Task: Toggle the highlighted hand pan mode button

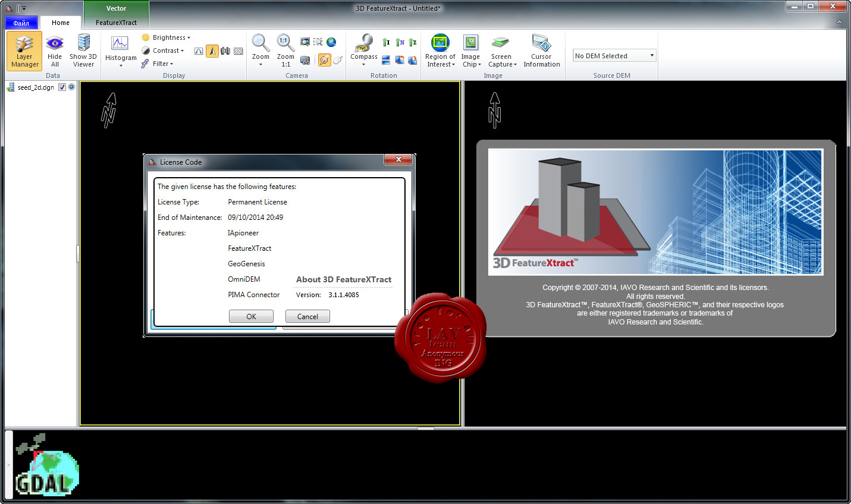Action: pyautogui.click(x=324, y=60)
